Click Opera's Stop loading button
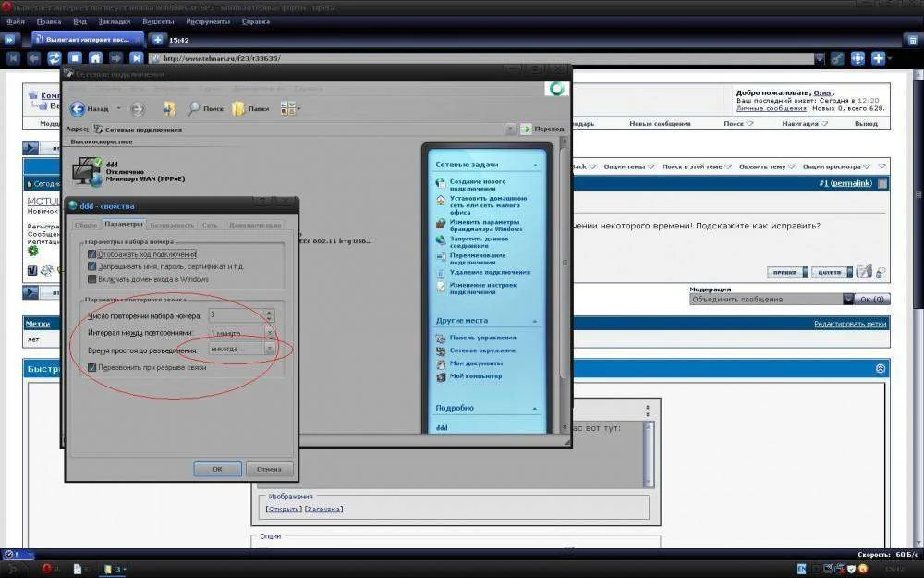The height and width of the screenshot is (578, 924). (75, 58)
